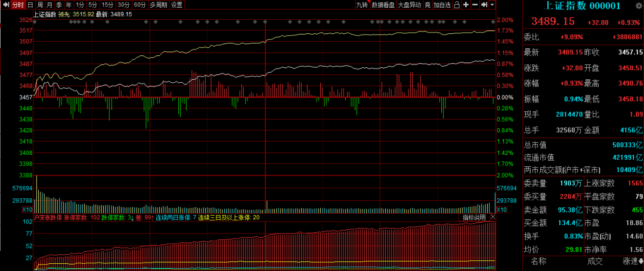This screenshot has height=271, width=644.
Task: Click the 最低 3458.18 value
Action: (630, 99)
